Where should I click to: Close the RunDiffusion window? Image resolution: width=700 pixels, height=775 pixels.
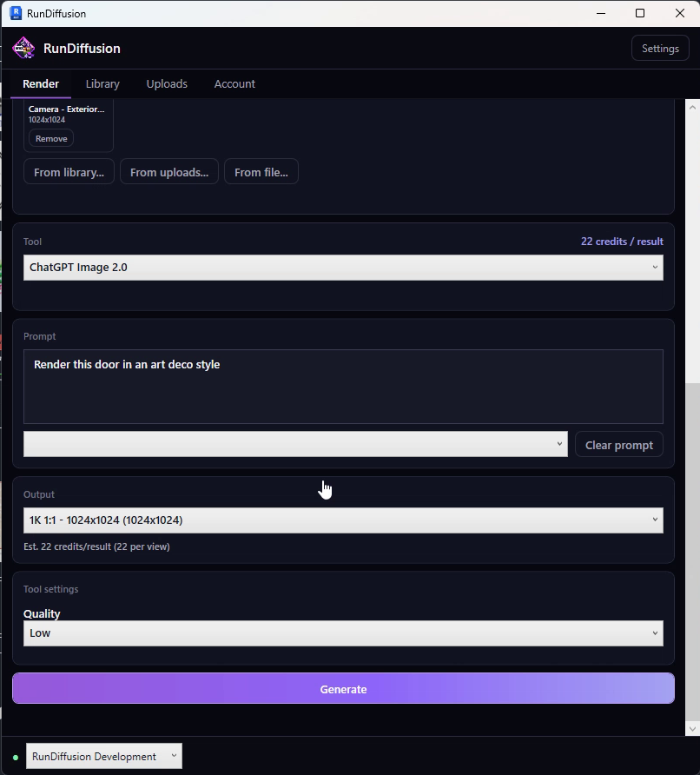pyautogui.click(x=680, y=13)
